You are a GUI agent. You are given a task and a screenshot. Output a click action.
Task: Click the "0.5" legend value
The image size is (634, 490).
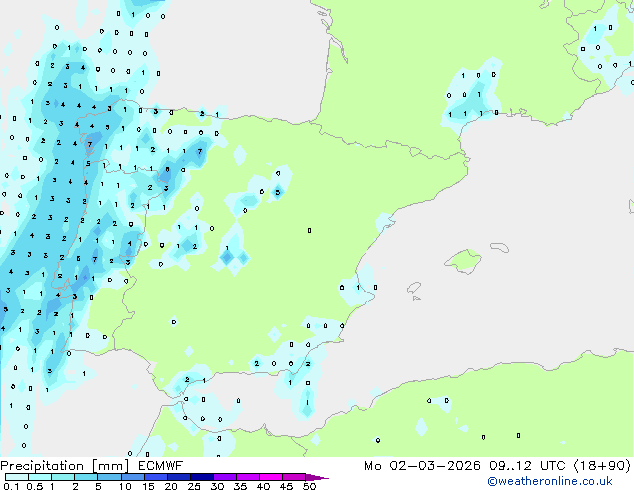(35, 486)
